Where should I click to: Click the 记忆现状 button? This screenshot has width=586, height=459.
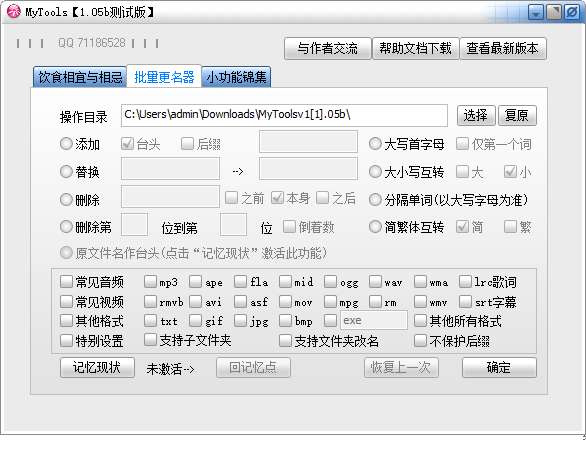point(97,367)
